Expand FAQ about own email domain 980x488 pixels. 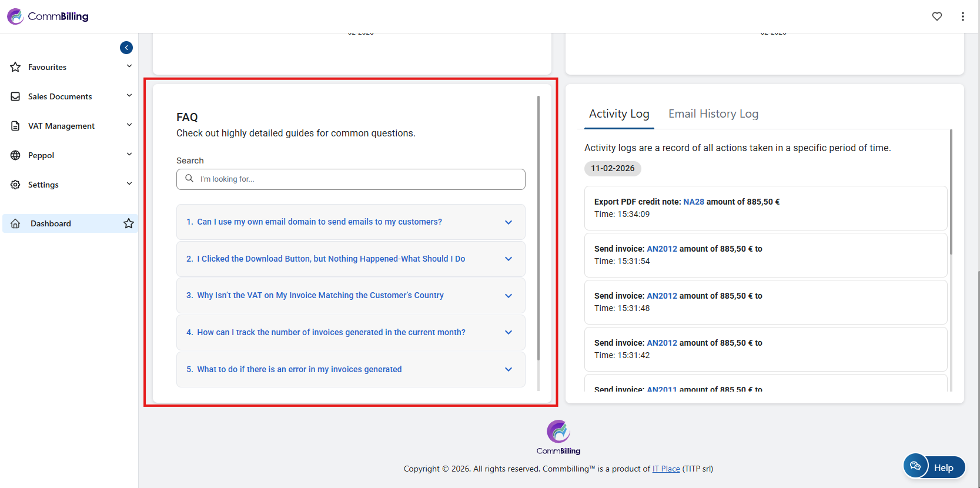pyautogui.click(x=350, y=222)
